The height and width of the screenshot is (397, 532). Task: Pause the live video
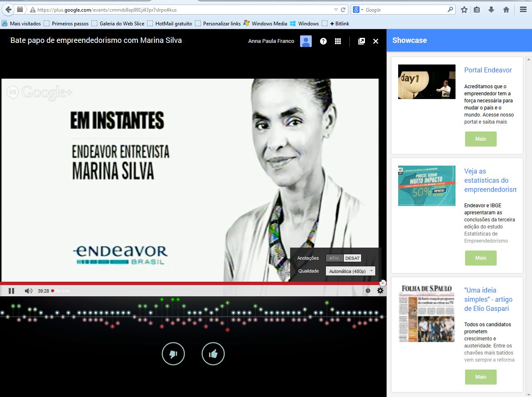coord(11,291)
